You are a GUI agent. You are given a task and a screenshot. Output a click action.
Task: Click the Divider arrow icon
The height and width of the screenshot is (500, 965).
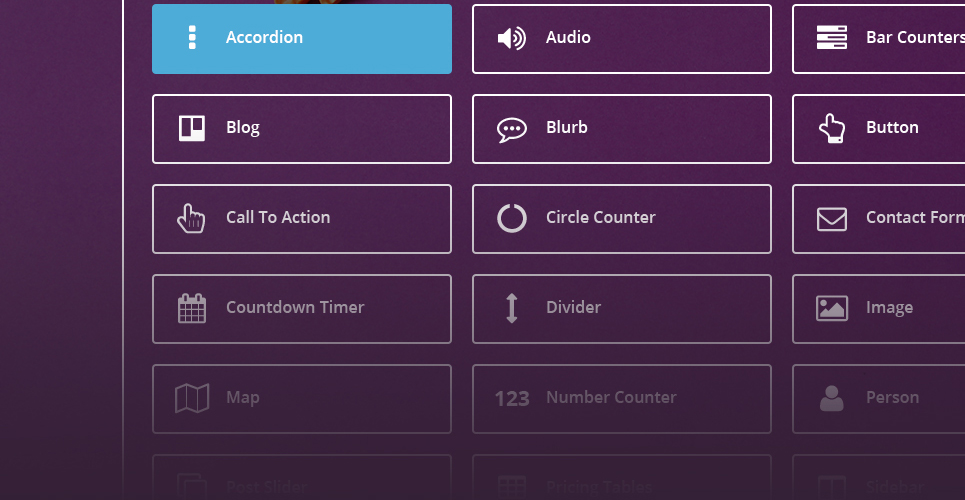click(511, 308)
